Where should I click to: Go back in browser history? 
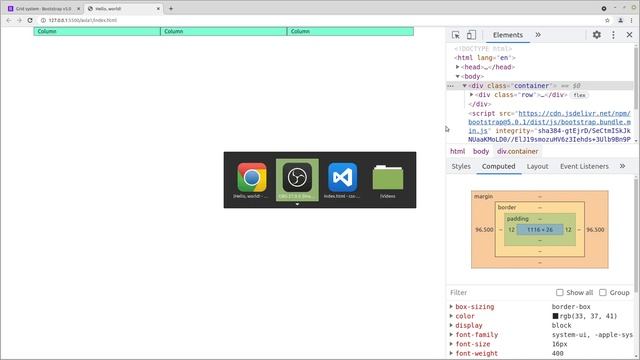click(x=9, y=20)
